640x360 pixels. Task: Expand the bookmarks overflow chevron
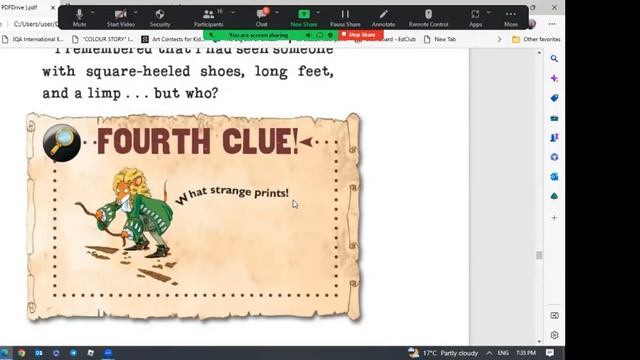click(x=500, y=39)
